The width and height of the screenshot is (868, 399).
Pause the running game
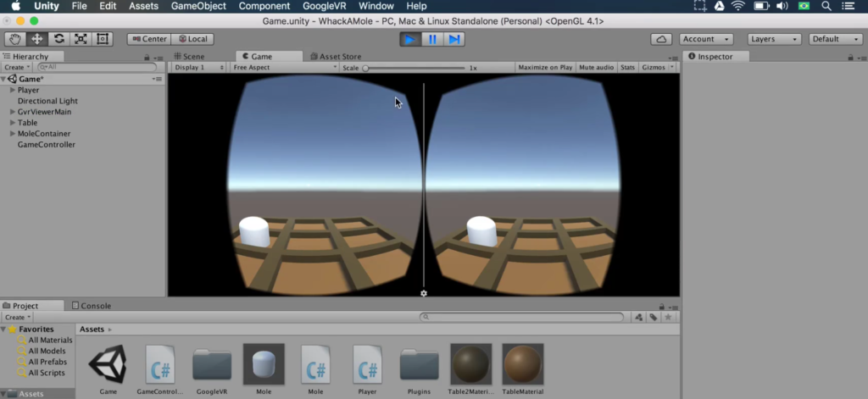click(x=432, y=39)
